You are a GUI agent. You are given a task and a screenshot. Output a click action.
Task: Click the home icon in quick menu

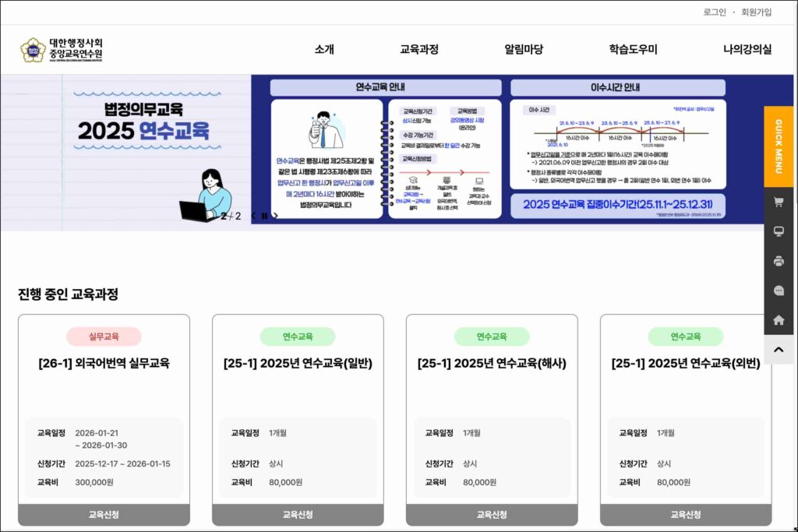coord(778,320)
